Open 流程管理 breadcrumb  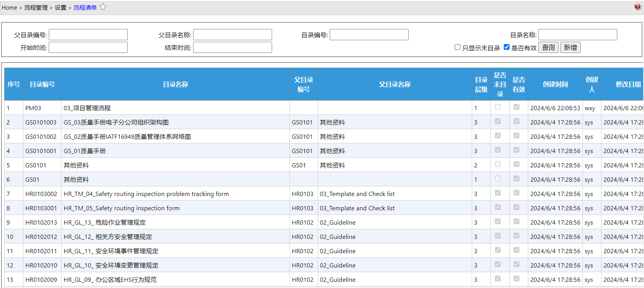click(36, 8)
